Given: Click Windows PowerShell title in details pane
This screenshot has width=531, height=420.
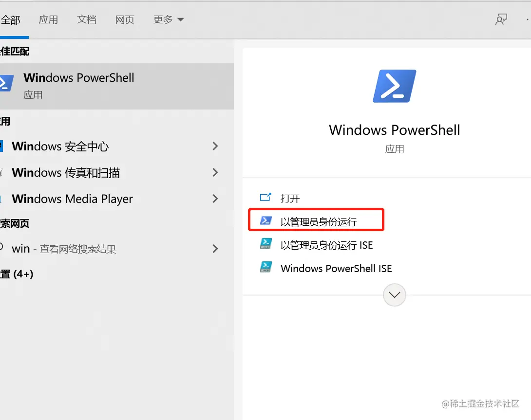Looking at the screenshot, I should click(x=395, y=130).
